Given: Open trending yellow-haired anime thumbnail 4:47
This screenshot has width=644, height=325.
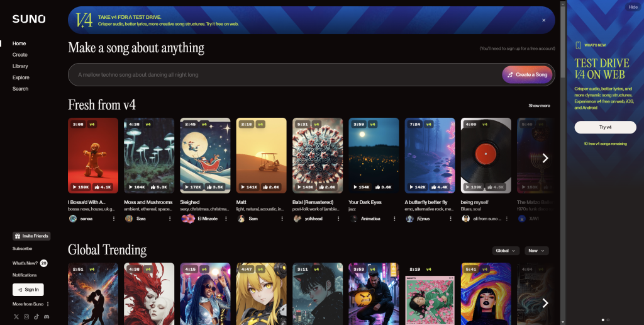Looking at the screenshot, I should click(x=261, y=294).
